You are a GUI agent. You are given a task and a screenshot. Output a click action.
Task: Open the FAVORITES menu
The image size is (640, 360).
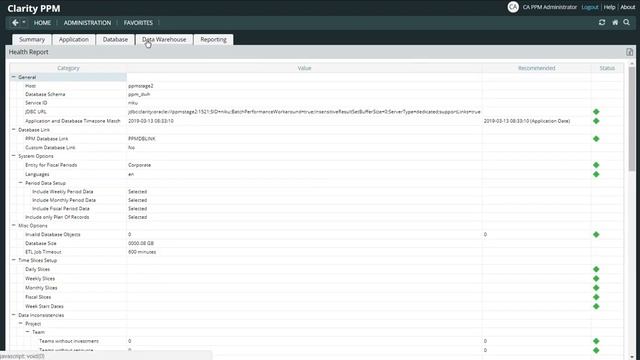[x=138, y=23]
